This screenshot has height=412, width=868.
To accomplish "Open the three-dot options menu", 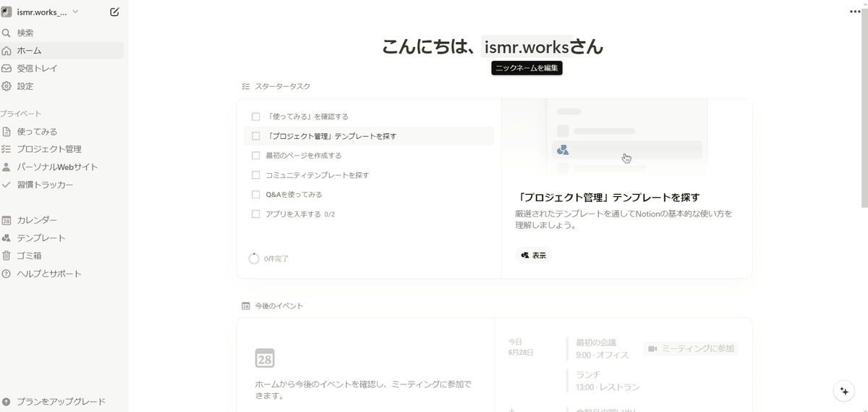I will (855, 12).
